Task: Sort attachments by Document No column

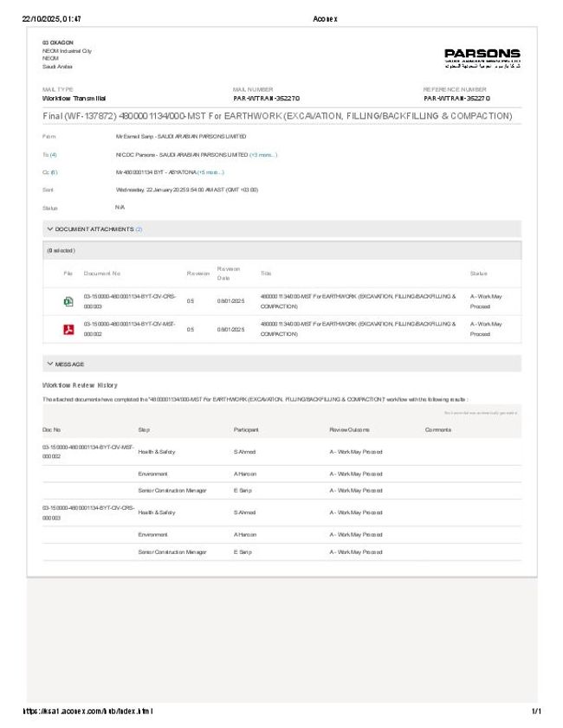Action: [102, 274]
